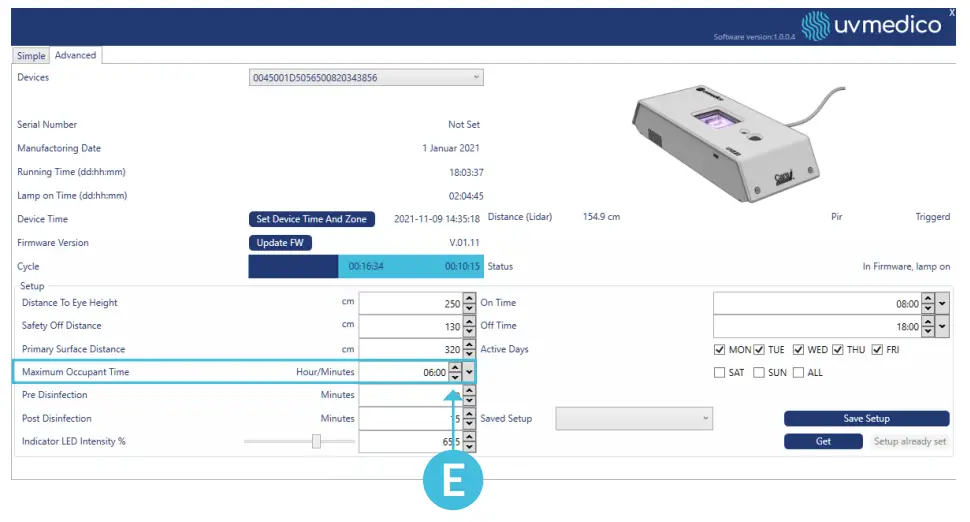Toggle the THU active day checkbox
Image resolution: width=970 pixels, height=522 pixels.
tap(838, 349)
